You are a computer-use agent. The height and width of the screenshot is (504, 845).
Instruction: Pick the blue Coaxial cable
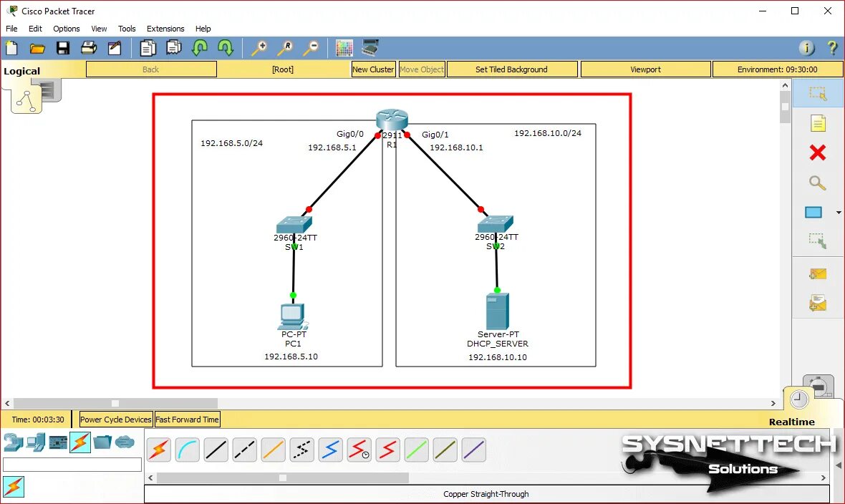330,450
